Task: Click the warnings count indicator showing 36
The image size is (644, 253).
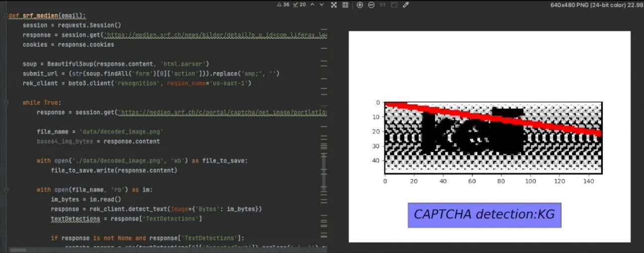Action: 283,4
